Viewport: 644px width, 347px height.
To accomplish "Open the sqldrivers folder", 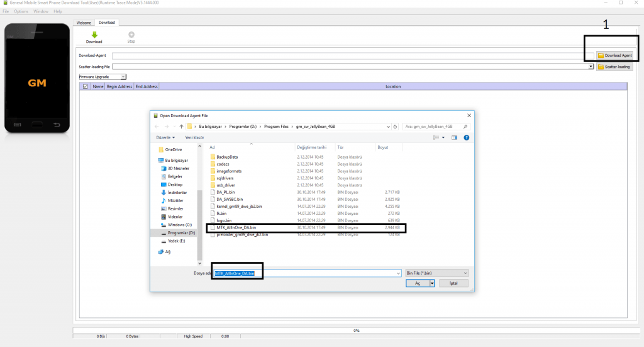I will (x=225, y=178).
